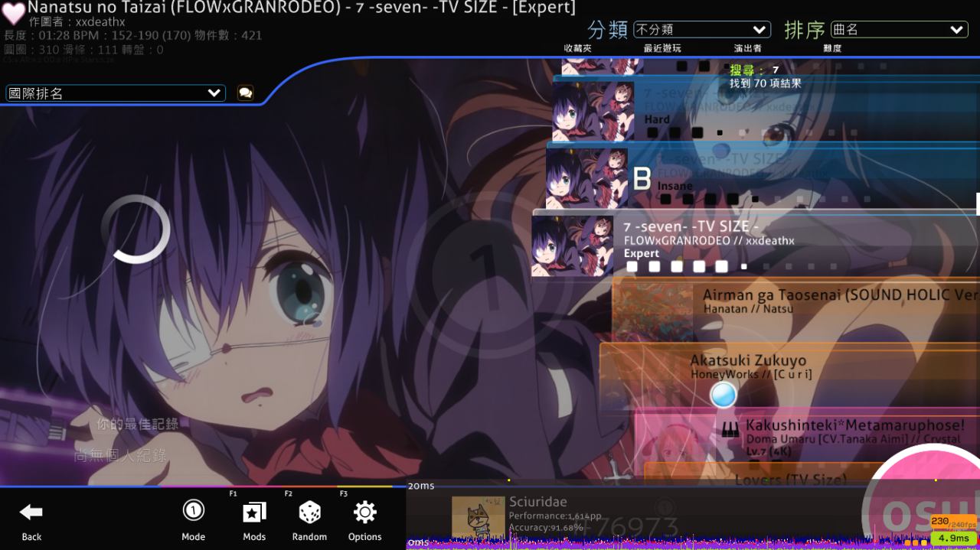The image size is (980, 550).
Task: Click the Expert difficulty thumbnail image
Action: tap(572, 246)
